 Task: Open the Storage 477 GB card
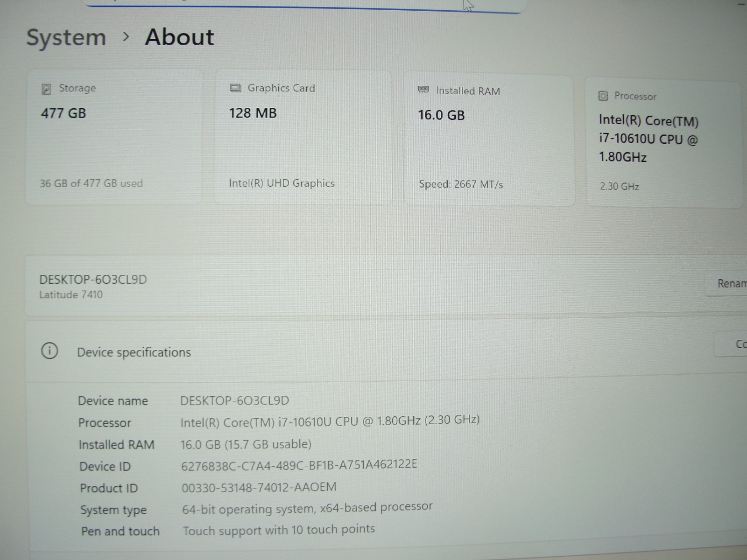114,137
